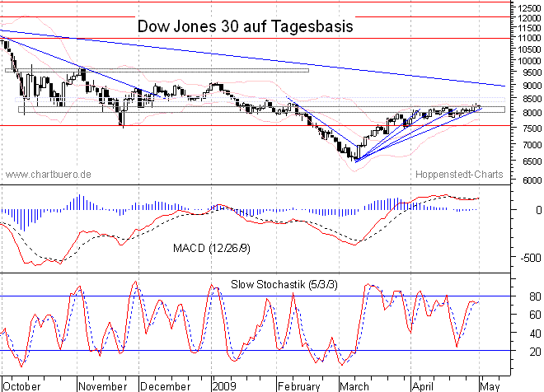The width and height of the screenshot is (544, 392).
Task: Click the MACD axis value 0
Action: pyautogui.click(x=538, y=210)
